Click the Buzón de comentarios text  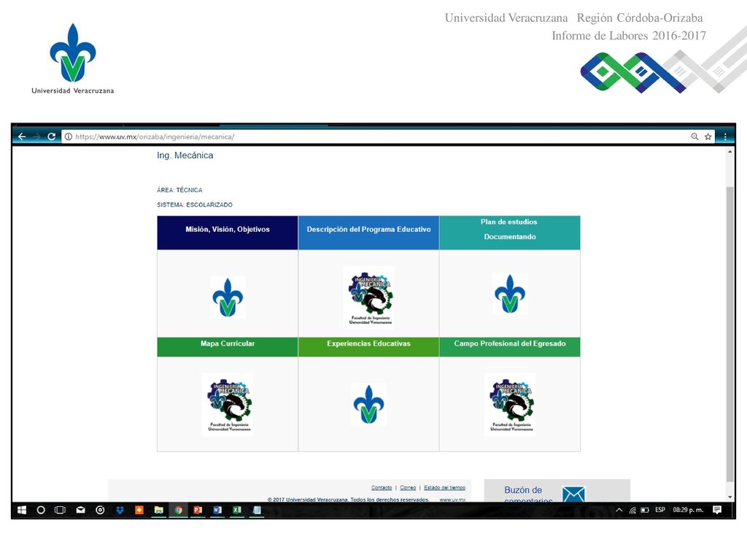[x=528, y=494]
